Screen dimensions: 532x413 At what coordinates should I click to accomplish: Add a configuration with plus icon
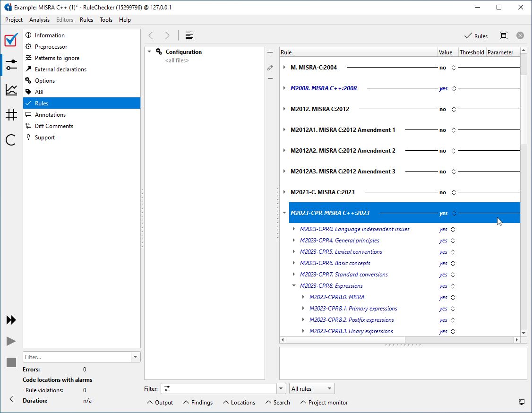tap(270, 52)
